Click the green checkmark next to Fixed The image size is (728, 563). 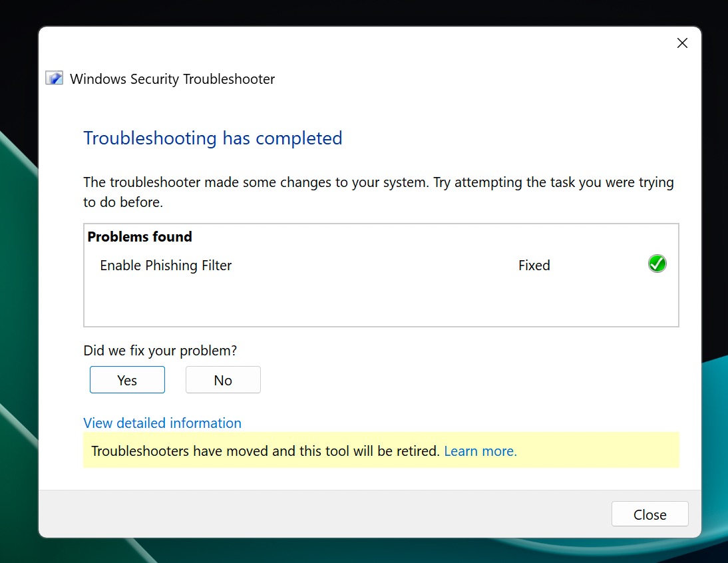pyautogui.click(x=657, y=264)
